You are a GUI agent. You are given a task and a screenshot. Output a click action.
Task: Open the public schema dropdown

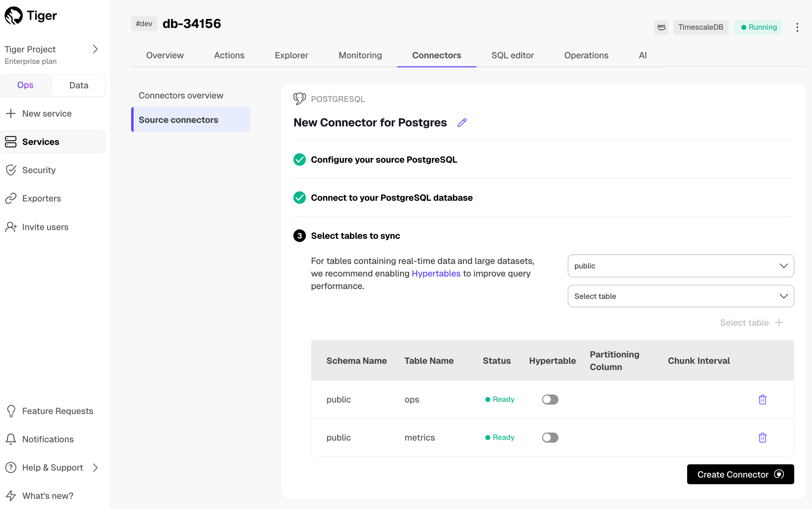click(x=681, y=266)
